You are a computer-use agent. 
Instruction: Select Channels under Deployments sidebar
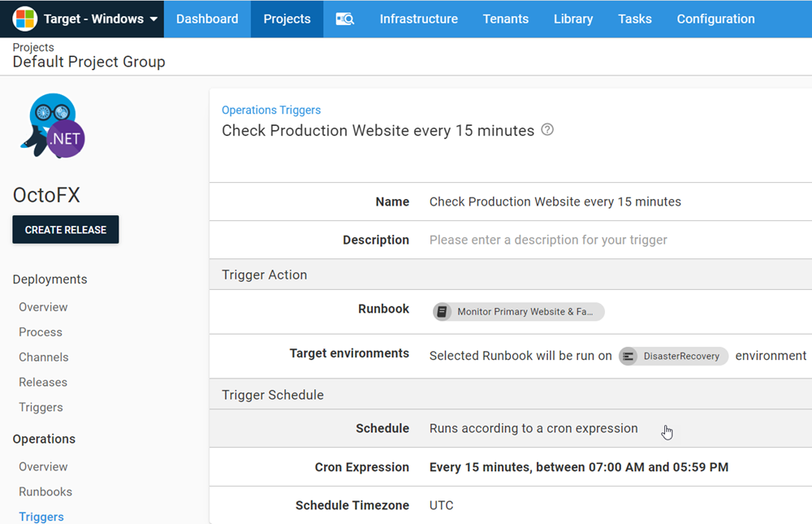tap(44, 357)
